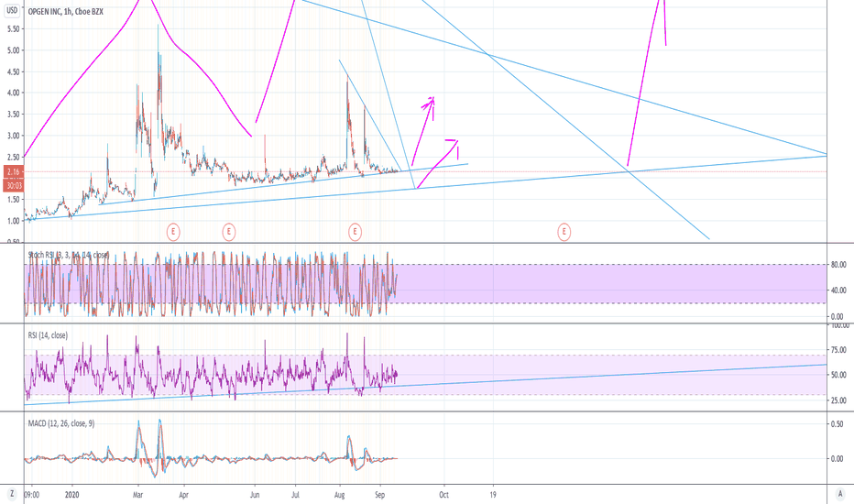
Task: Click the Z timezone button
Action: click(11, 494)
